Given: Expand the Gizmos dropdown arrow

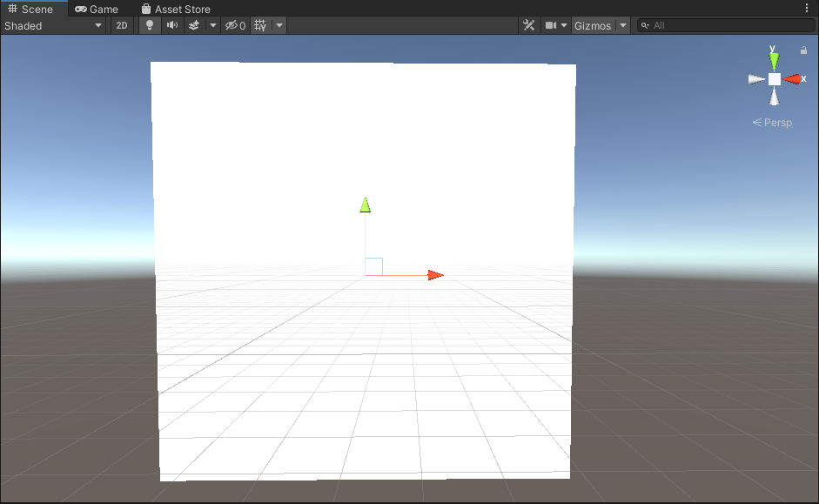Looking at the screenshot, I should (623, 25).
